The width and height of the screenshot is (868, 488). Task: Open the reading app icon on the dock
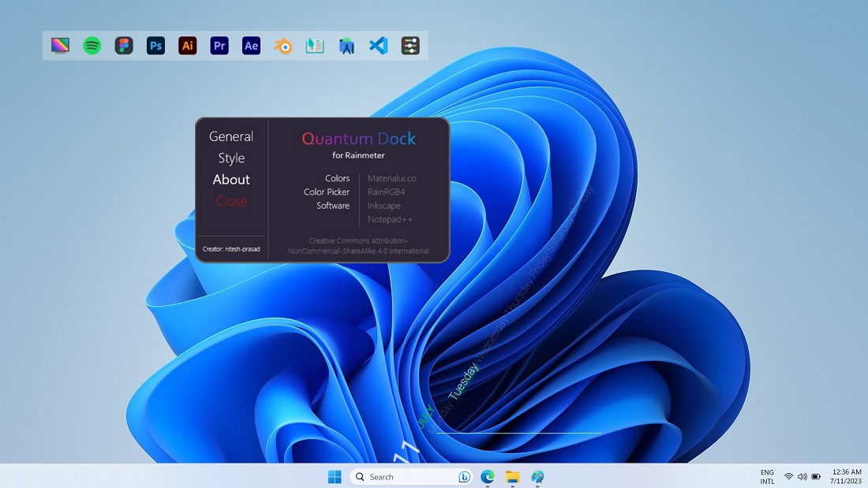[x=314, y=45]
